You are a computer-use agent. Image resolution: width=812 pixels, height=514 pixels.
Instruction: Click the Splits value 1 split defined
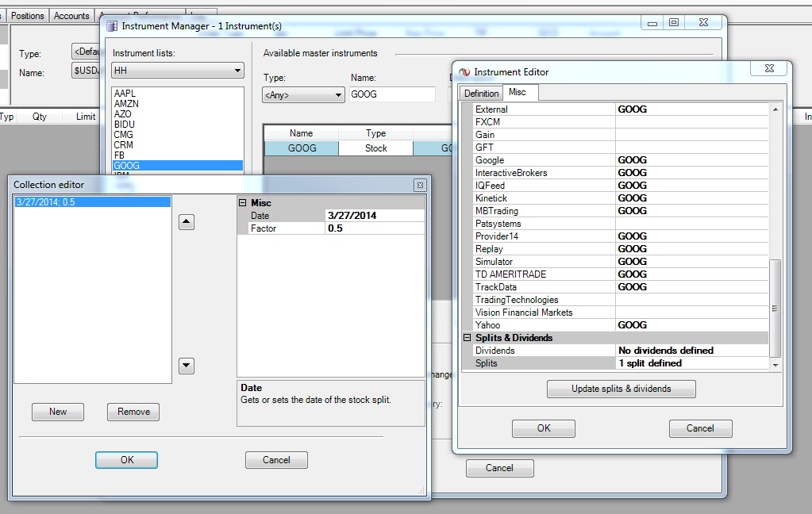[x=692, y=363]
